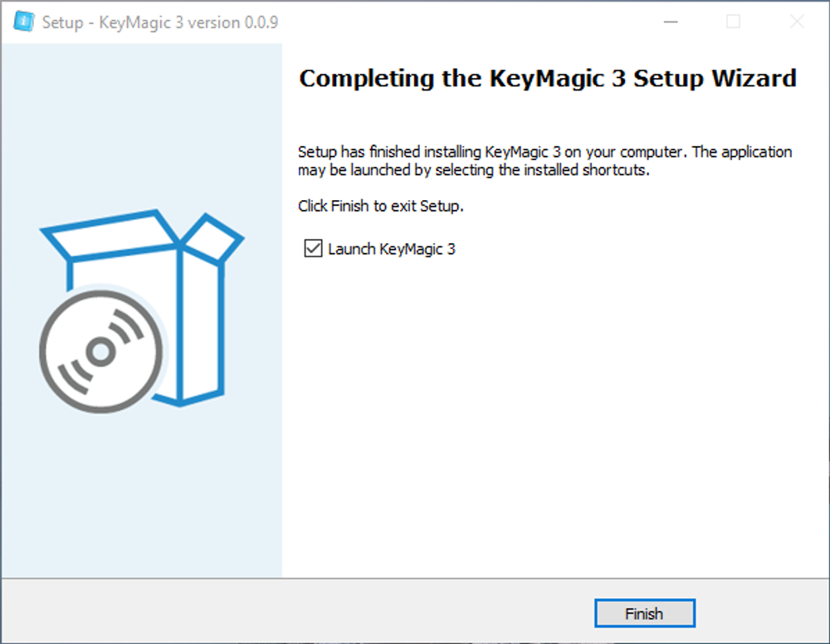This screenshot has height=644, width=830.
Task: Click the blank white area below the checkbox
Action: click(x=550, y=412)
